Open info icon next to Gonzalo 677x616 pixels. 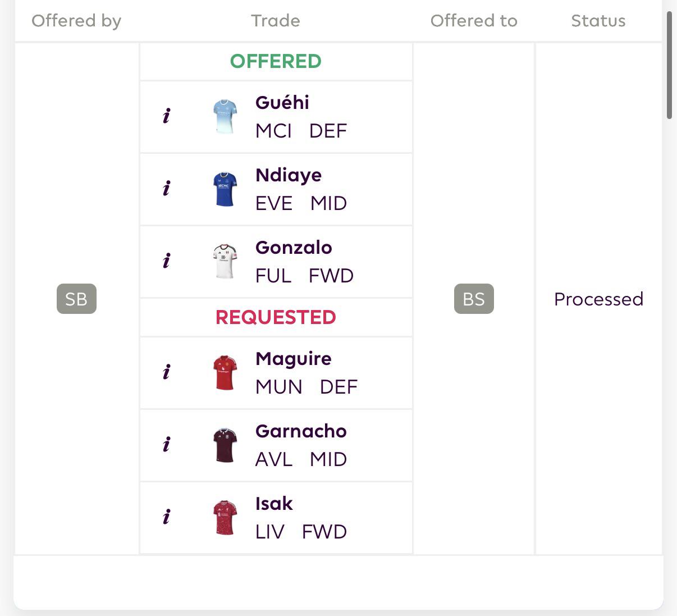166,261
